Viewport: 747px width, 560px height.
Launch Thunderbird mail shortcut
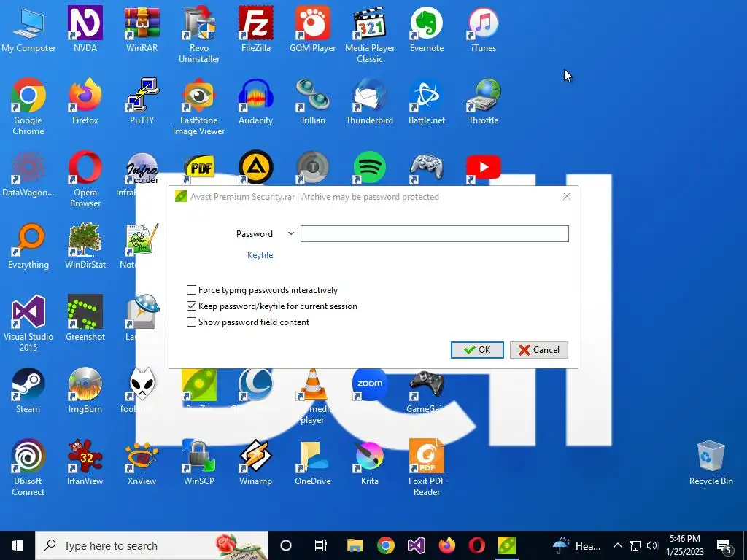click(x=370, y=101)
